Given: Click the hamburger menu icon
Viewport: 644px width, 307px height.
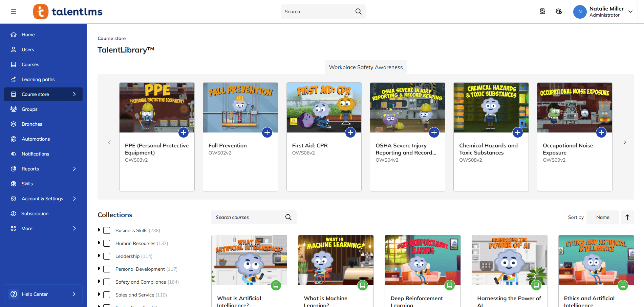Looking at the screenshot, I should tap(14, 11).
